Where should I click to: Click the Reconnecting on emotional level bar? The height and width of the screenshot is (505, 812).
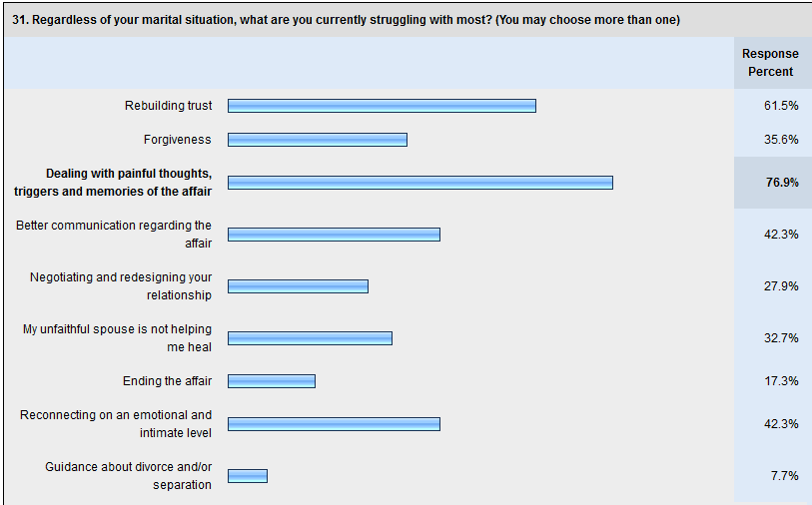pyautogui.click(x=334, y=424)
